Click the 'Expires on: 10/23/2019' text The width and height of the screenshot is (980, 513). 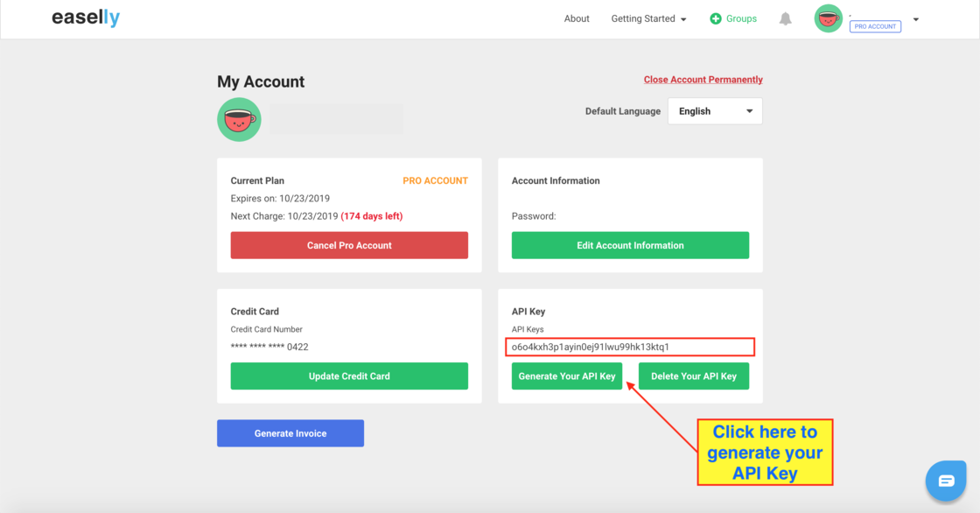pos(280,199)
